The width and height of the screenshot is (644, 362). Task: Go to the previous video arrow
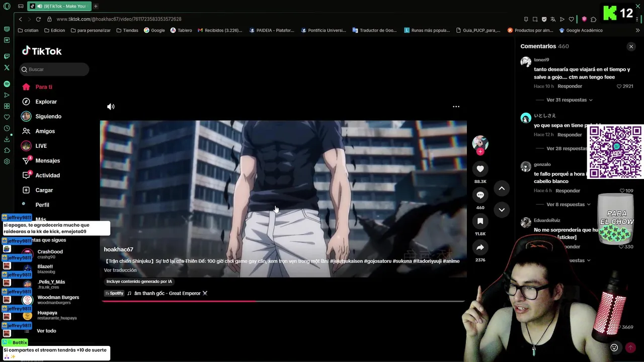point(502,189)
